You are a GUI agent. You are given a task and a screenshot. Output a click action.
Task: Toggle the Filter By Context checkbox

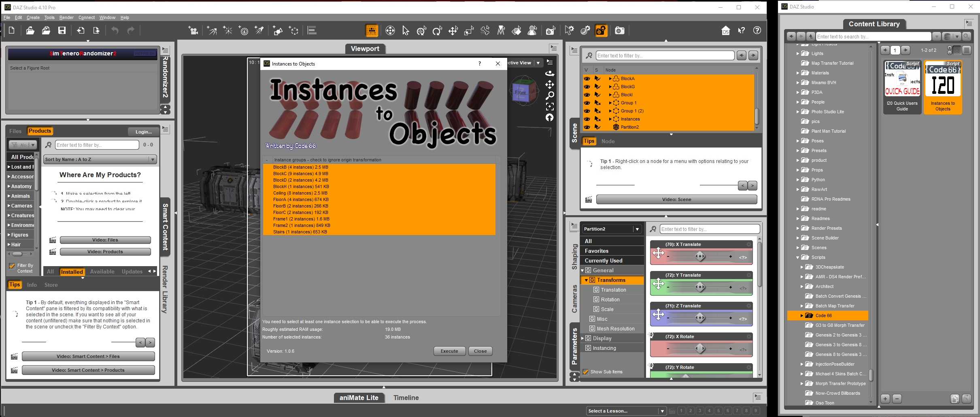(x=12, y=266)
